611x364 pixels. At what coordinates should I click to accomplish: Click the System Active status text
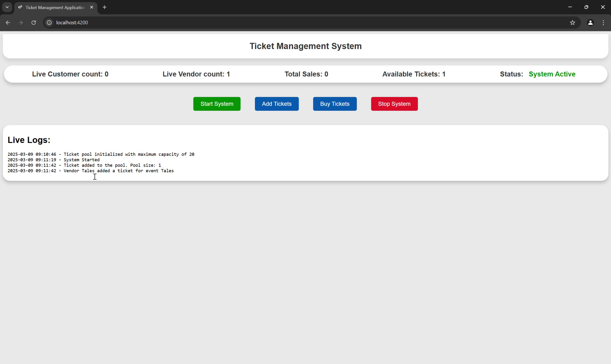(552, 74)
